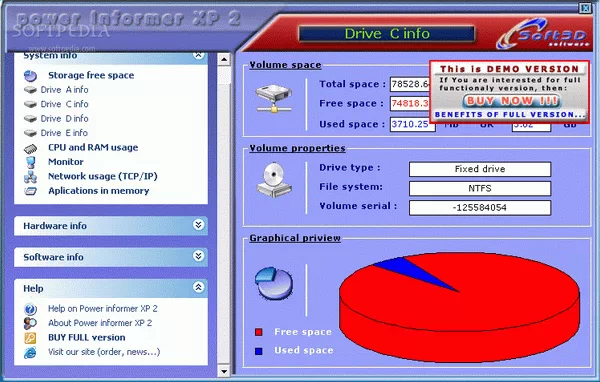Open Aplications in memory
This screenshot has height=382, width=600.
point(98,191)
